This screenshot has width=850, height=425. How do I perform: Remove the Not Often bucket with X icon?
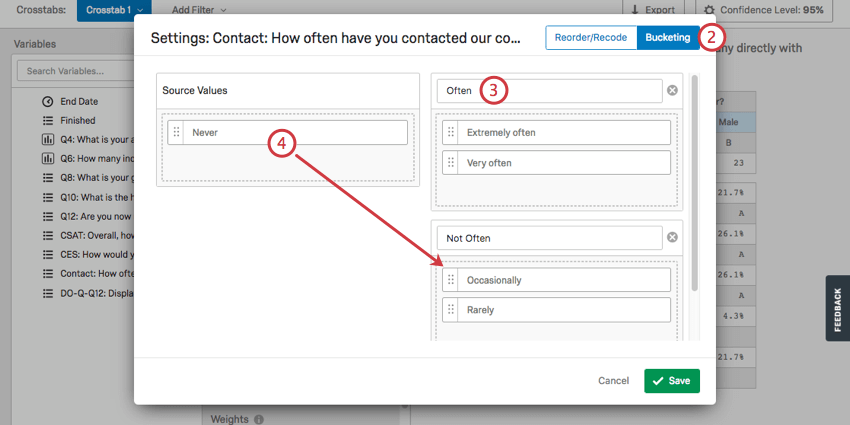[x=672, y=237]
